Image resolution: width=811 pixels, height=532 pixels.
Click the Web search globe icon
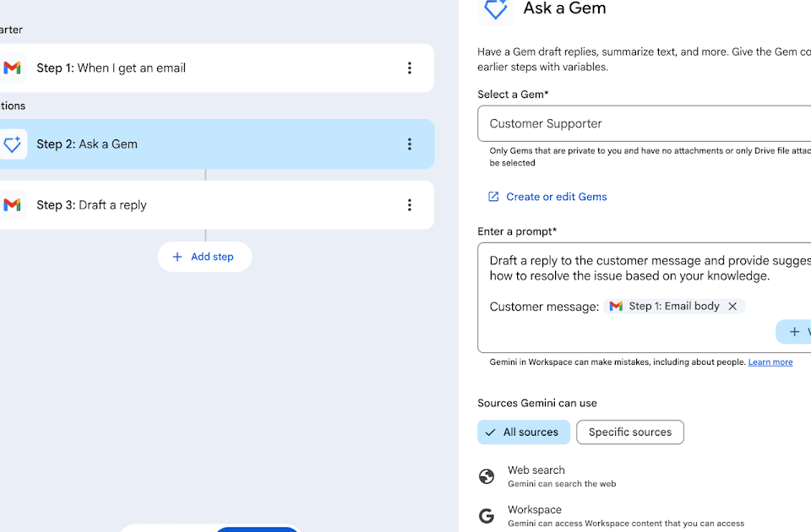click(x=487, y=477)
